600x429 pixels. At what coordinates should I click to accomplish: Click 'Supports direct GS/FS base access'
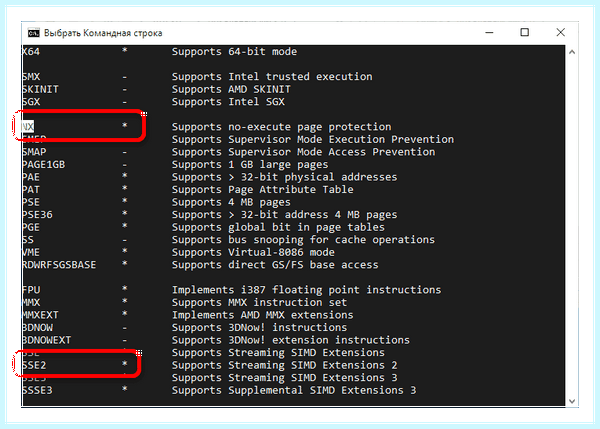point(275,265)
